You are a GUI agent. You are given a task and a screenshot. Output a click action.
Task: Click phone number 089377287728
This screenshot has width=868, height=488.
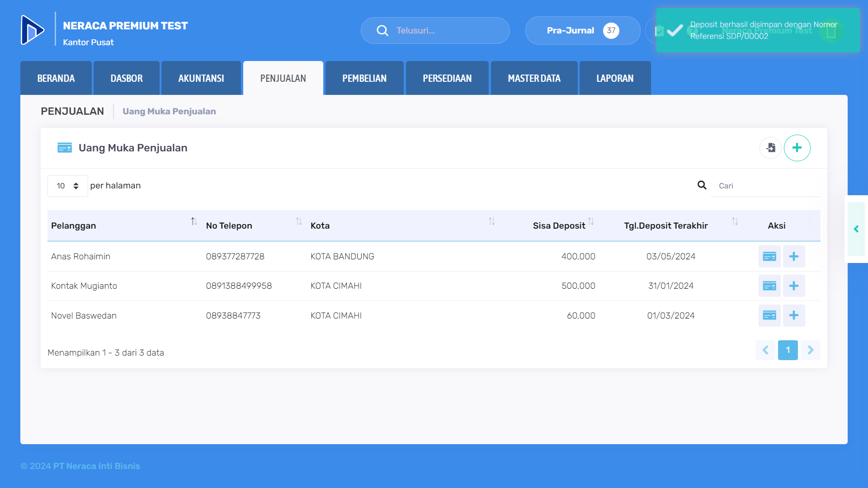[235, 256]
